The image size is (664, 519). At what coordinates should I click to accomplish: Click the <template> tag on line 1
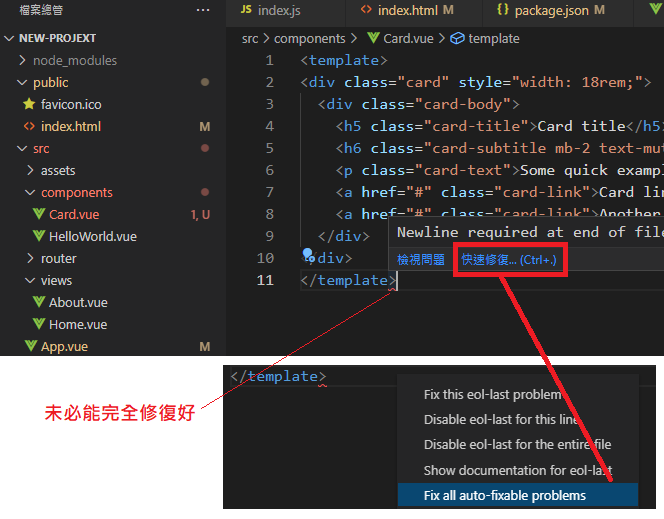tap(344, 60)
